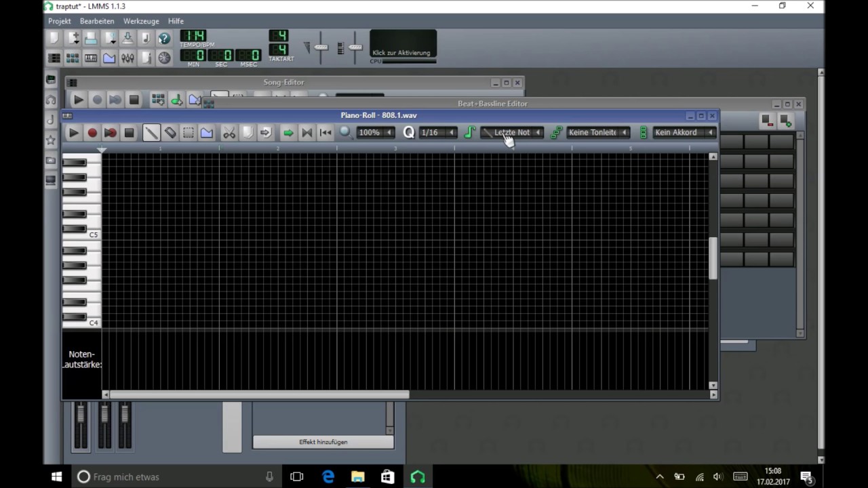Open the Keine Tonleiter scale dropdown
This screenshot has height=488, width=868.
(x=598, y=132)
